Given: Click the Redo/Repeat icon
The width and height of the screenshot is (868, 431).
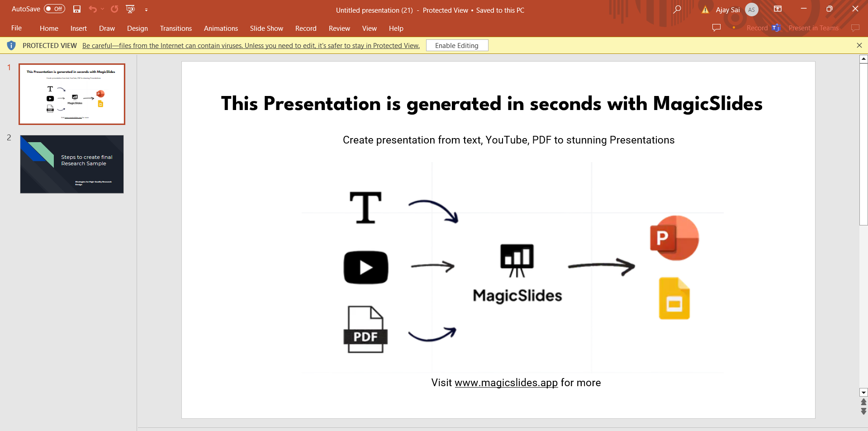Looking at the screenshot, I should (x=114, y=9).
